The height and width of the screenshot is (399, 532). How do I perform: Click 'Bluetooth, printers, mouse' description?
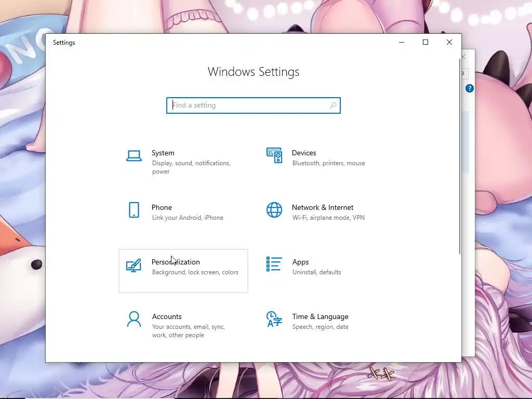click(329, 163)
